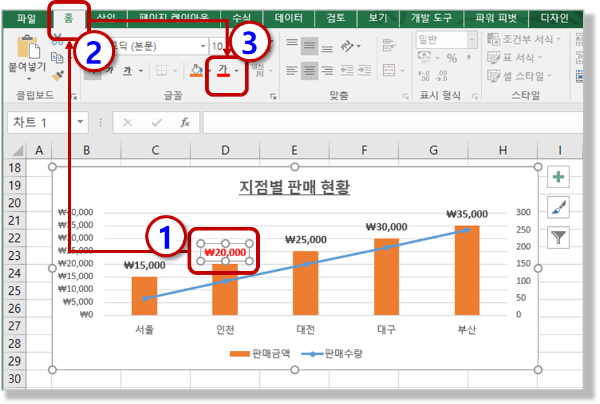Click the phonetic guide (내천) icon
The height and width of the screenshot is (404, 600).
tap(259, 70)
